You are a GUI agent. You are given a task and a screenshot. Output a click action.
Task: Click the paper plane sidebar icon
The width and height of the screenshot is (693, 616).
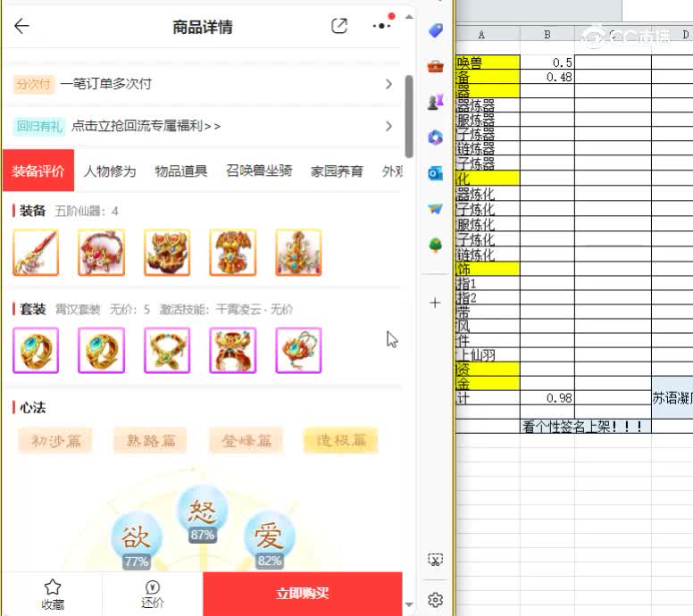[435, 209]
